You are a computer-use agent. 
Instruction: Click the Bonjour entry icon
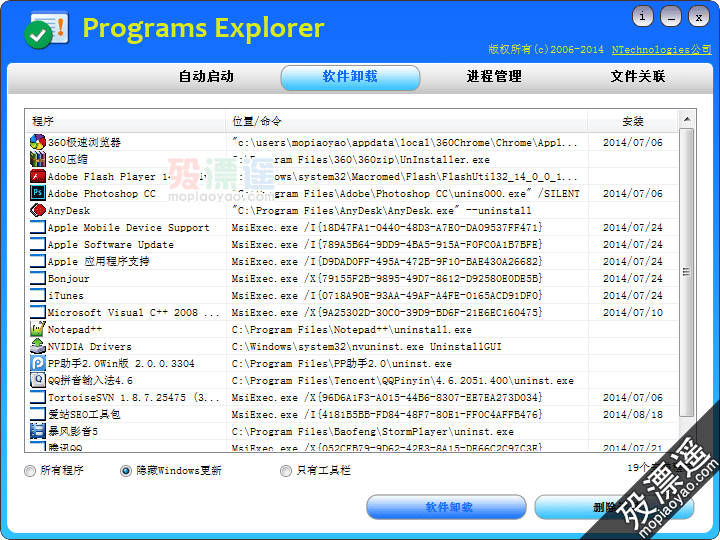pyautogui.click(x=38, y=278)
